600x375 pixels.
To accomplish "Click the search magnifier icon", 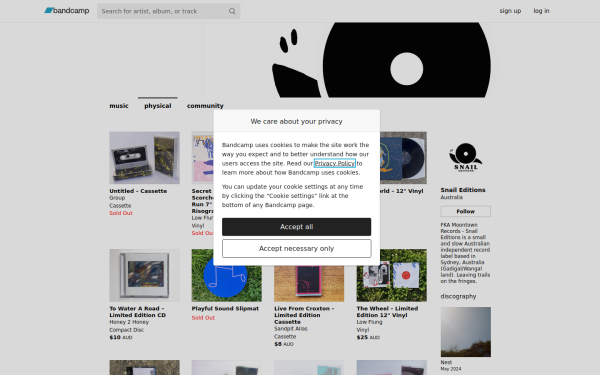I will coord(232,11).
